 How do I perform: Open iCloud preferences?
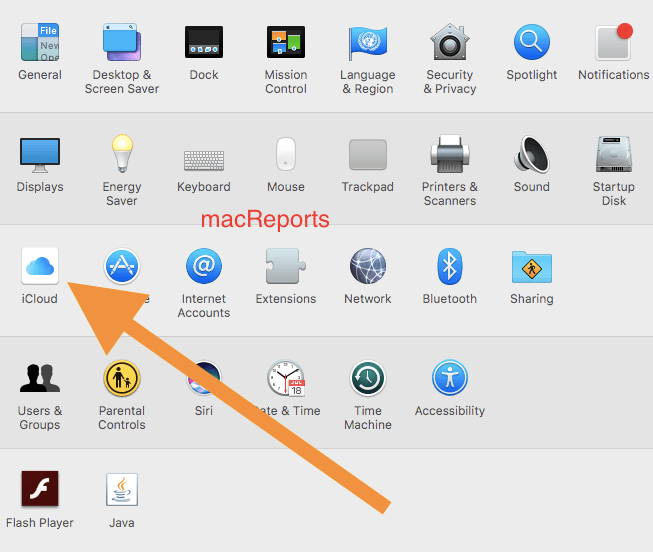[x=40, y=266]
